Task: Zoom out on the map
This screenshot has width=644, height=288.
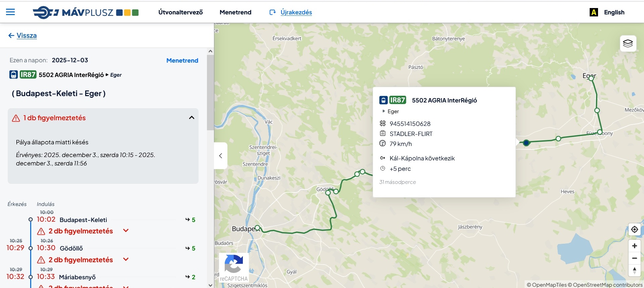Action: (634, 258)
